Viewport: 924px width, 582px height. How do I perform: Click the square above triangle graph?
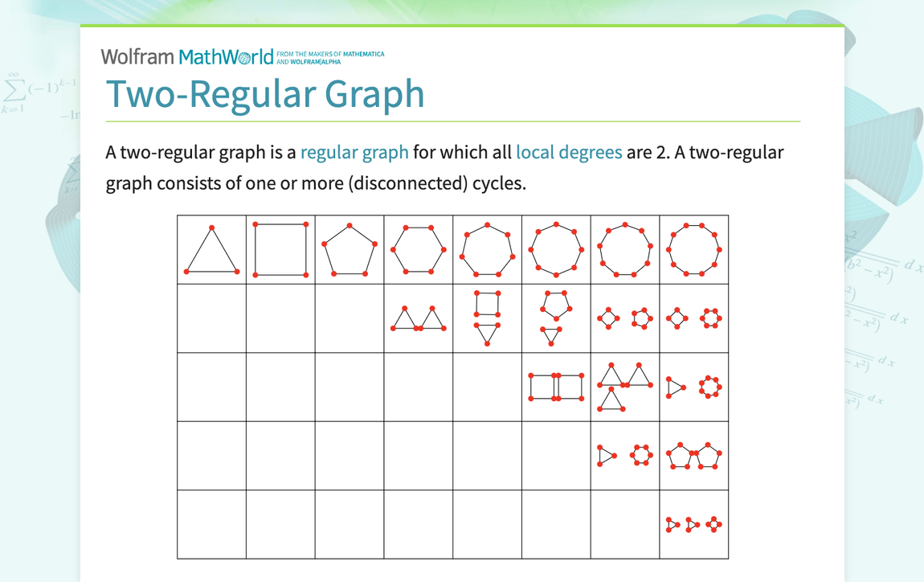tap(488, 318)
